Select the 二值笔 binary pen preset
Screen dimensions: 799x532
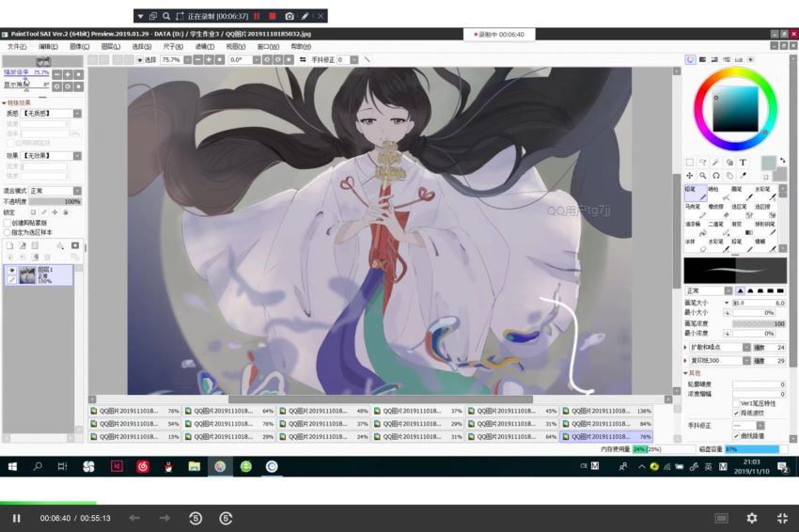click(719, 228)
